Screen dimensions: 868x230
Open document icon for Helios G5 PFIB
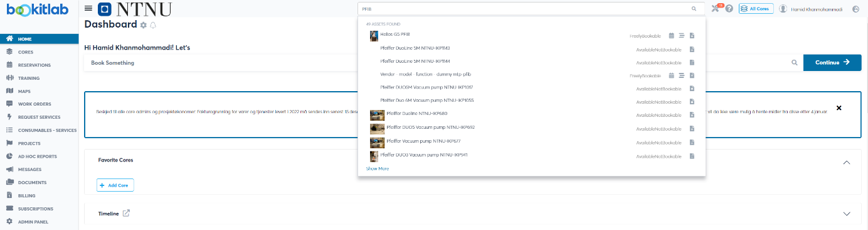pyautogui.click(x=692, y=36)
